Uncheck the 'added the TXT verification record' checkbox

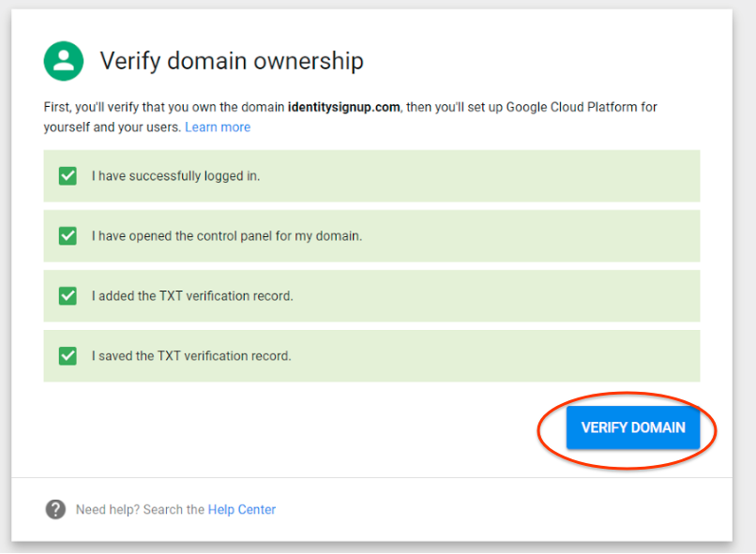[x=68, y=295]
